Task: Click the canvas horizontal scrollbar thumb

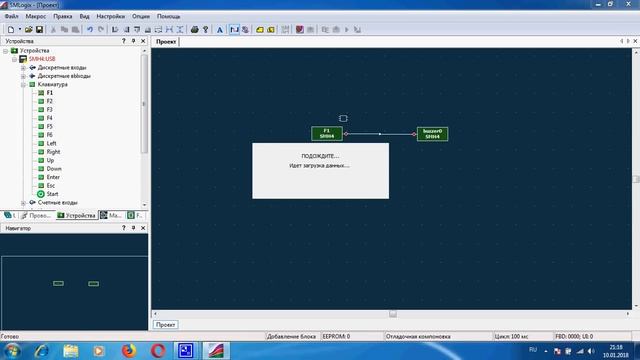Action: (393, 314)
